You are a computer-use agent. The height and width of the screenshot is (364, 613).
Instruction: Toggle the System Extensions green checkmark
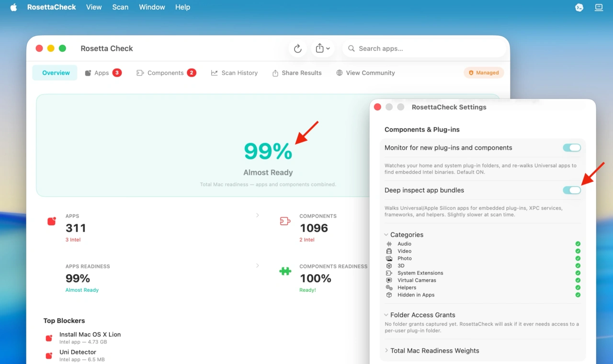point(578,273)
